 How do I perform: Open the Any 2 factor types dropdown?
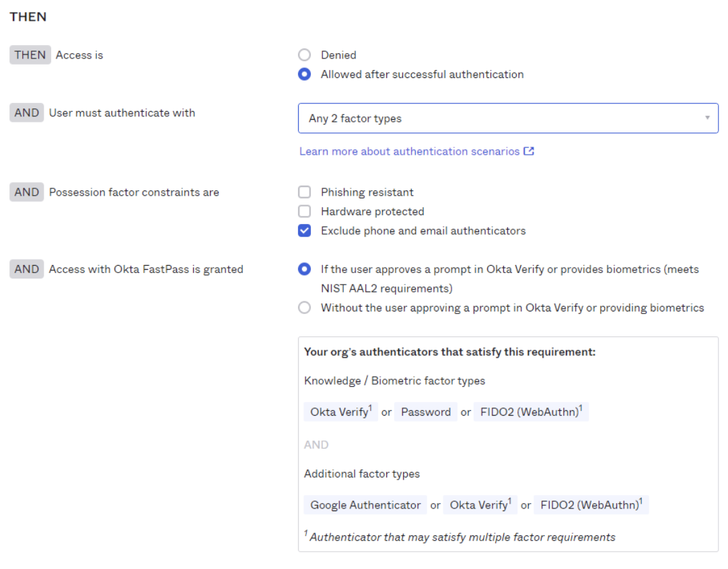[x=498, y=118]
